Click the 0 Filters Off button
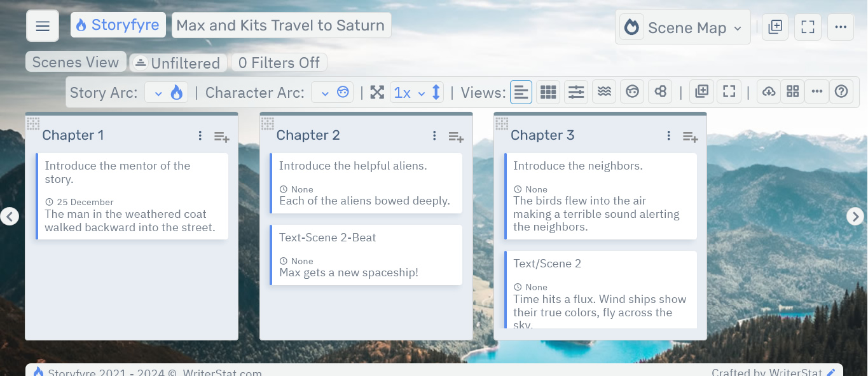868x376 pixels. [279, 62]
